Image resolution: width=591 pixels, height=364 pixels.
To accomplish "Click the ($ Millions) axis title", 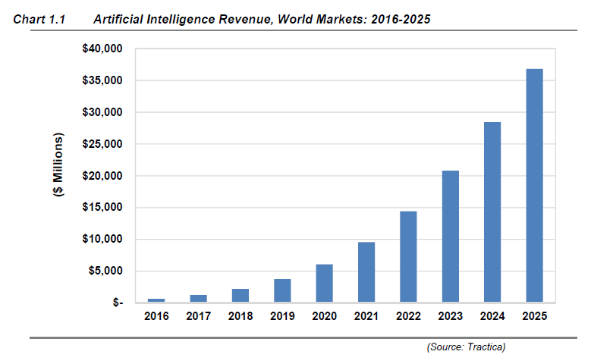I will click(x=58, y=165).
